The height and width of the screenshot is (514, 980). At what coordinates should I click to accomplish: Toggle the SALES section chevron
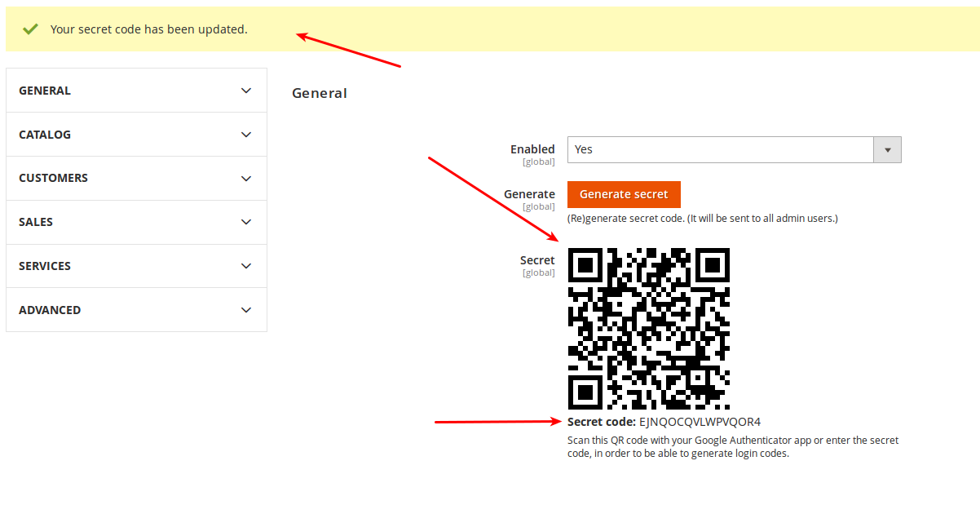coord(246,222)
